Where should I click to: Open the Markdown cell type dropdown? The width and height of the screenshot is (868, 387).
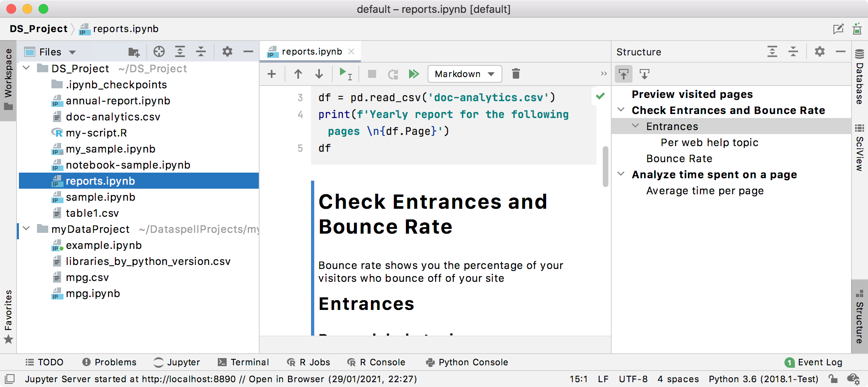tap(465, 74)
